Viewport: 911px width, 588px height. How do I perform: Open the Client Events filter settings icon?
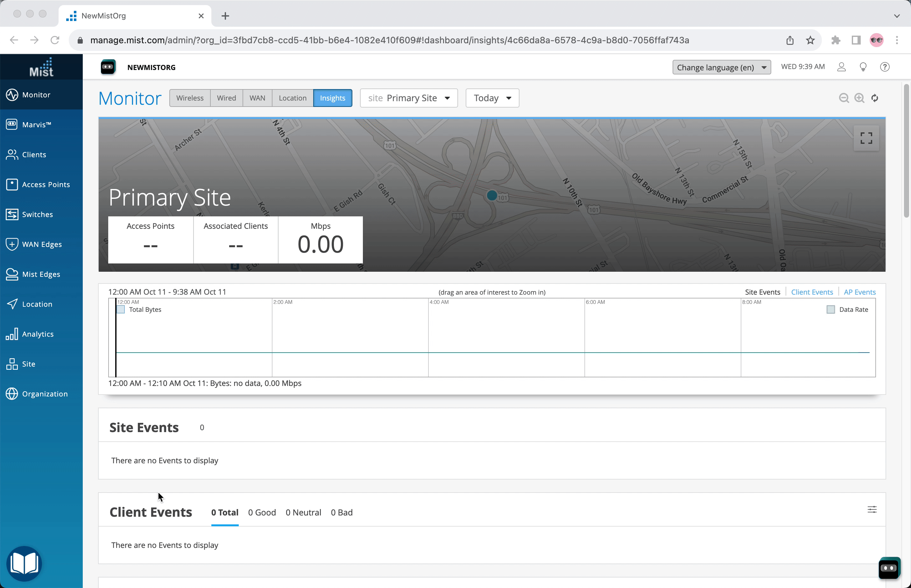click(872, 510)
